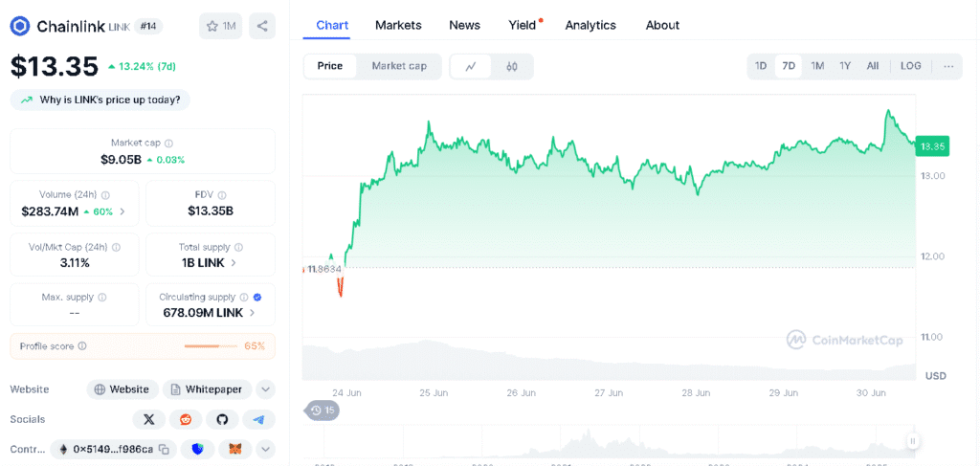Click the #14 rank badge
The height and width of the screenshot is (466, 980).
coord(147,26)
